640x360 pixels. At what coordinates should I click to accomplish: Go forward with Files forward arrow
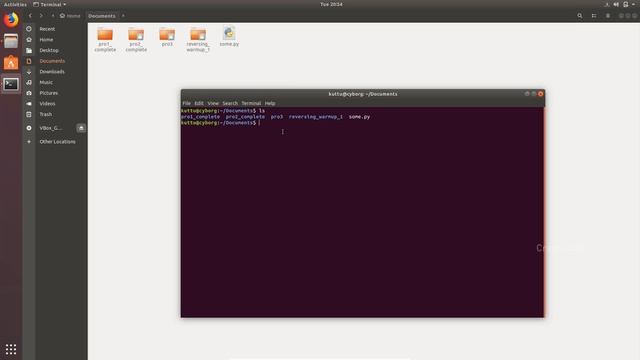(x=41, y=16)
